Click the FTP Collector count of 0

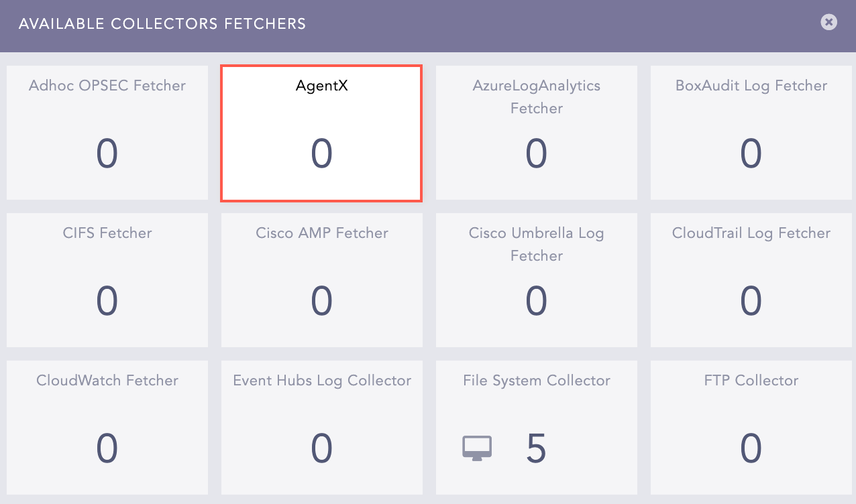click(751, 448)
